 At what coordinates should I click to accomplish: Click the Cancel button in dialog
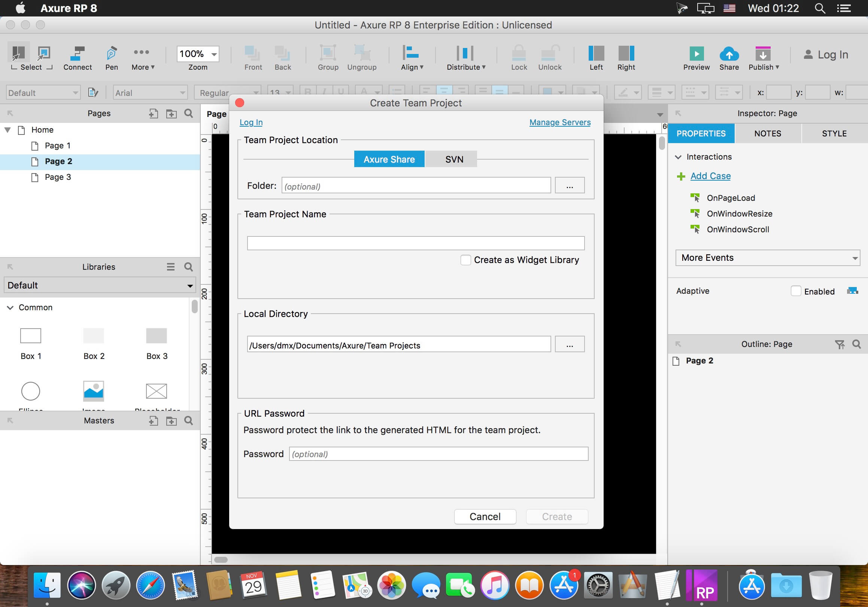point(485,517)
